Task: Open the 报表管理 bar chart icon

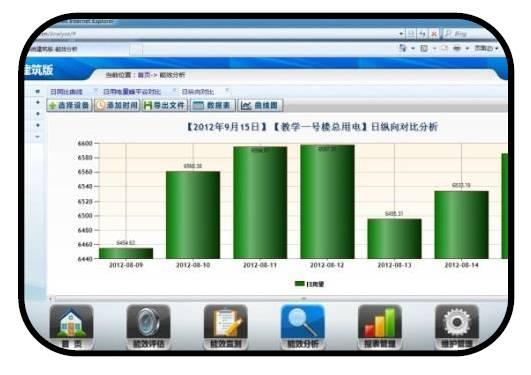Action: point(380,327)
